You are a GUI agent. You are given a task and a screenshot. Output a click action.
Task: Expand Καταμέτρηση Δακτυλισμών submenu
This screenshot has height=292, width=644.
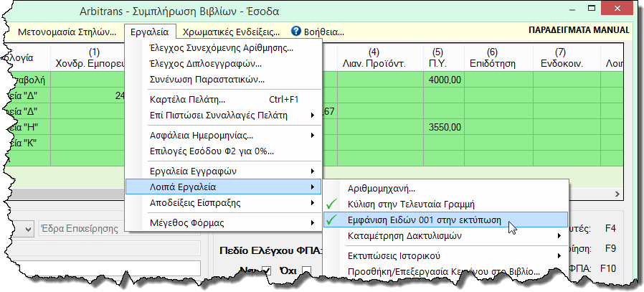click(445, 236)
